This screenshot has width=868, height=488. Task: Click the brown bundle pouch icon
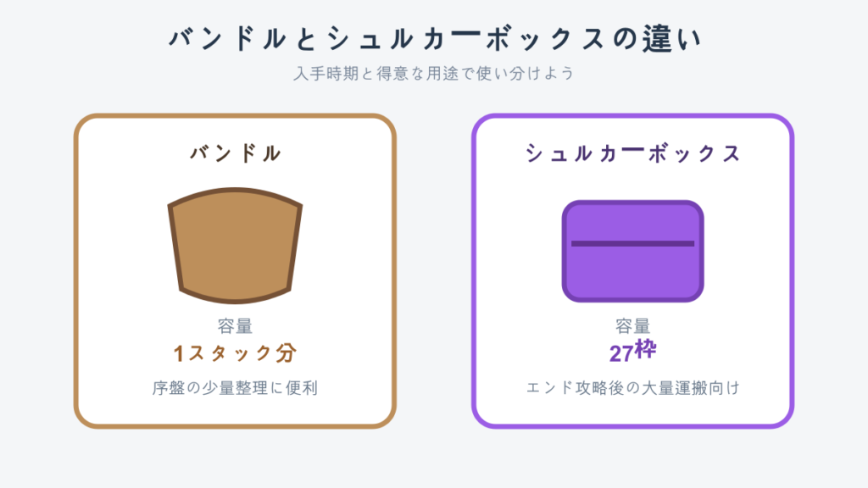(x=235, y=246)
